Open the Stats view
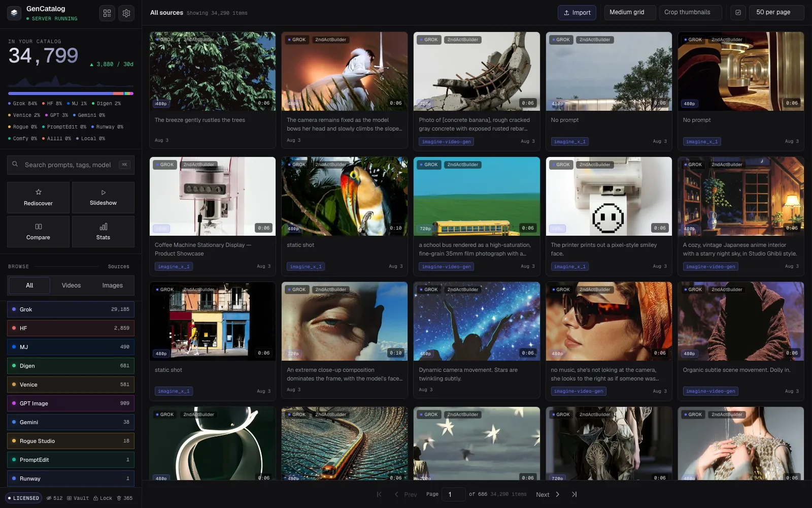This screenshot has height=508, width=812. coord(104,232)
